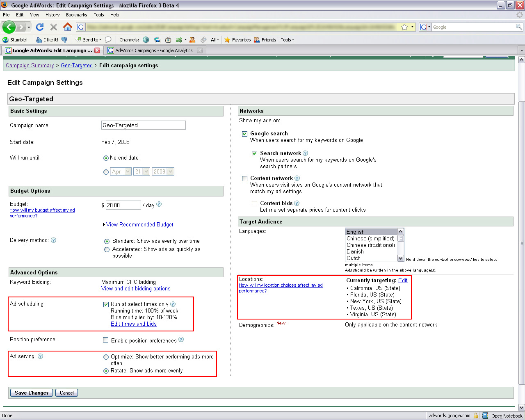This screenshot has width=525, height=420.
Task: Click the forward navigation arrow
Action: click(22, 27)
